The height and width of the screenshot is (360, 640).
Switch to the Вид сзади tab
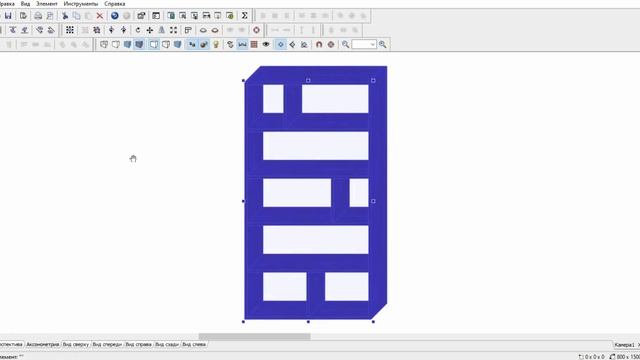(167, 344)
